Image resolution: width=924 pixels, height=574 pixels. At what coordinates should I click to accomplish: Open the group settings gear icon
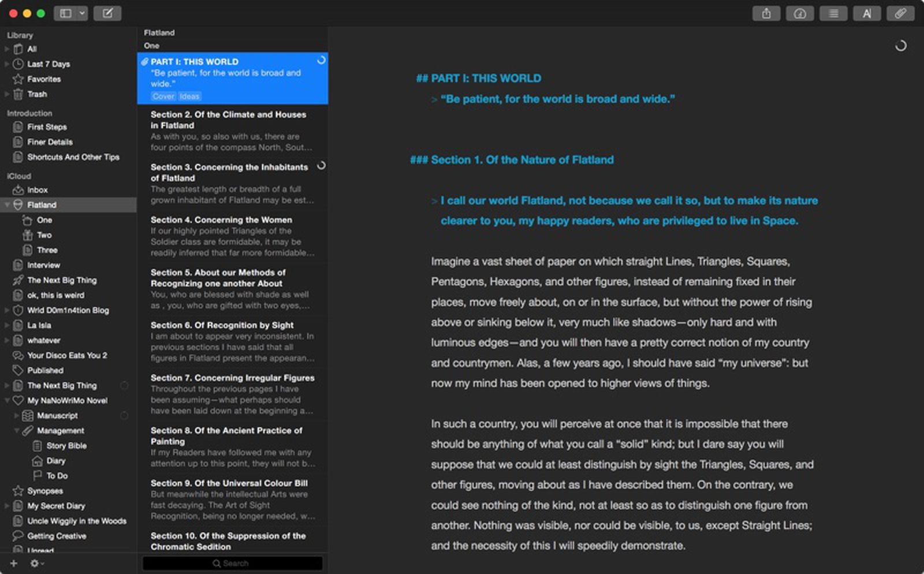(36, 563)
